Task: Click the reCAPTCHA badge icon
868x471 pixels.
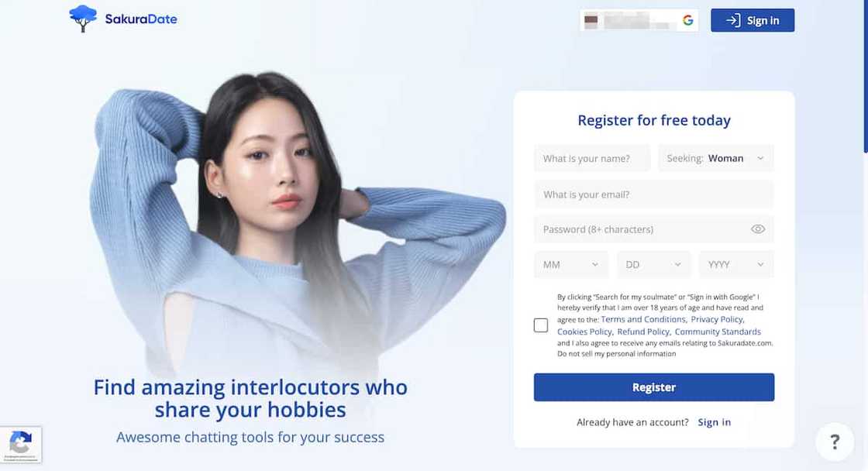Action: point(21,445)
